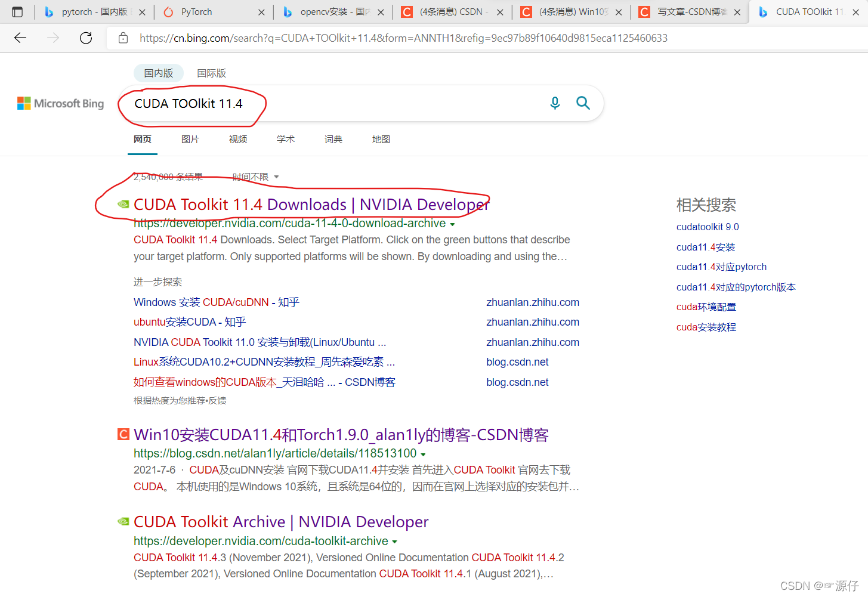The height and width of the screenshot is (597, 868).
Task: Click NVIDIA favicon beside CUDA Toolkit Archive
Action: 123,522
